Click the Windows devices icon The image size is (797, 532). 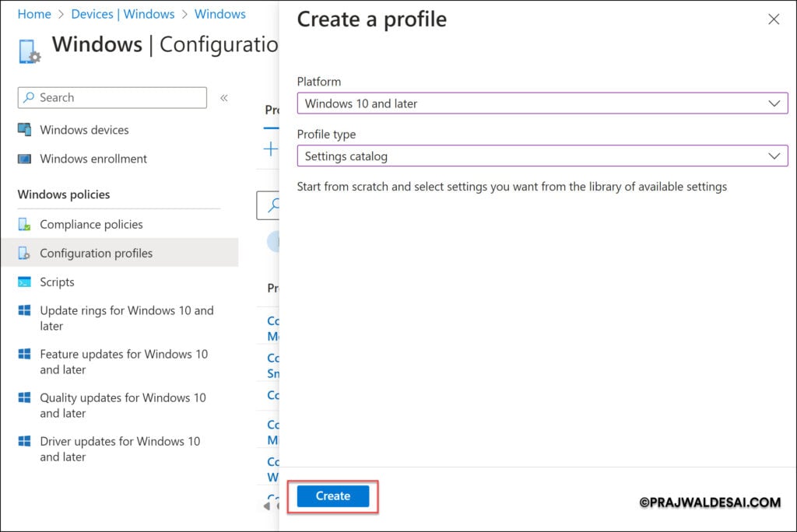[x=24, y=130]
